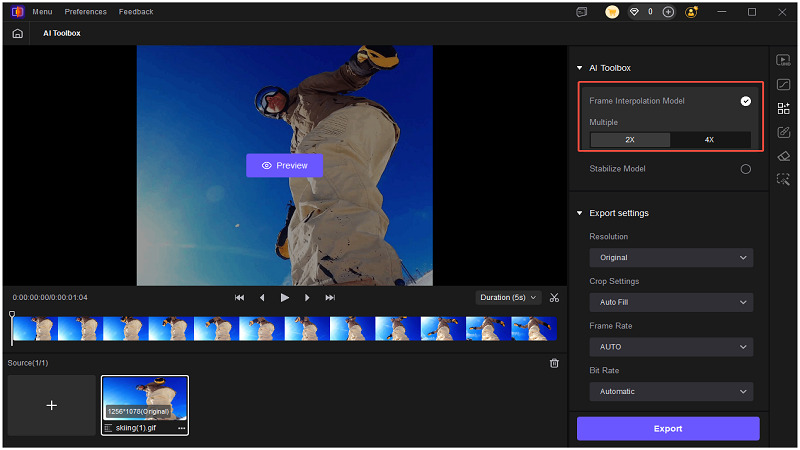Click the plus icon beside the diamond counter
Screen dimensions: 800x450
point(668,12)
